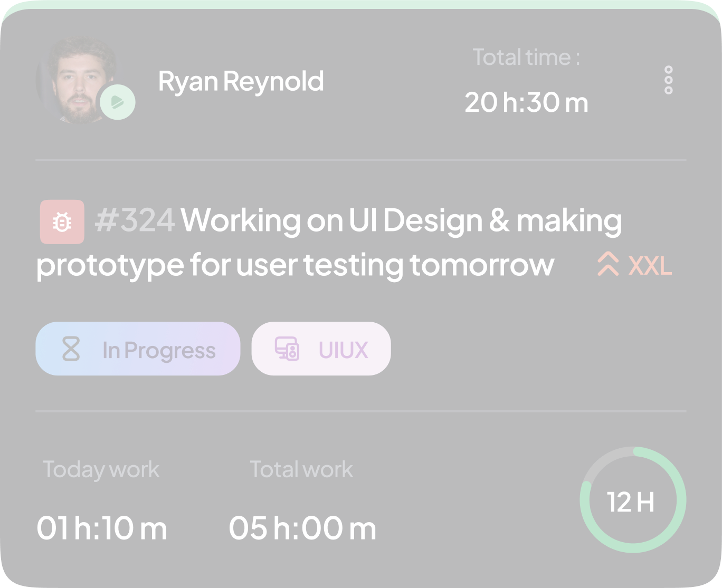Click the XXL size label
Viewport: 722px width, 588px height.
[x=650, y=266]
